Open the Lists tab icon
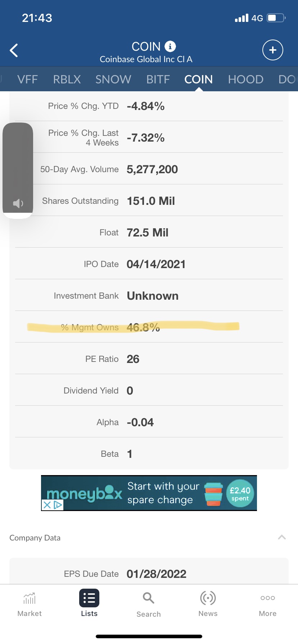 tap(89, 598)
